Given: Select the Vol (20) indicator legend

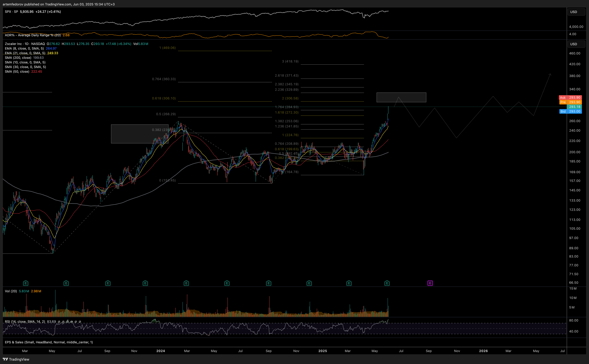Looking at the screenshot, I should click(11, 291).
